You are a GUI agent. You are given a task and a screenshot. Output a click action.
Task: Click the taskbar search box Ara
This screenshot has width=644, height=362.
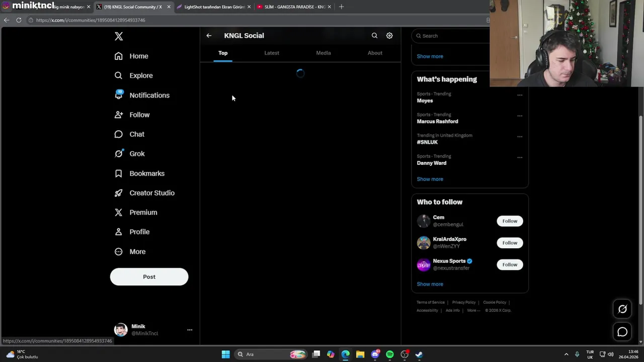click(272, 354)
